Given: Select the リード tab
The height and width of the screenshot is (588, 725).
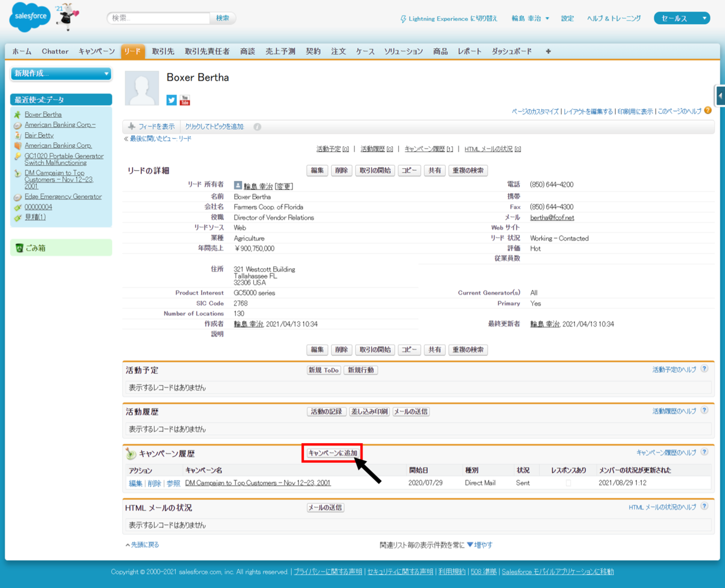Looking at the screenshot, I should coord(133,51).
